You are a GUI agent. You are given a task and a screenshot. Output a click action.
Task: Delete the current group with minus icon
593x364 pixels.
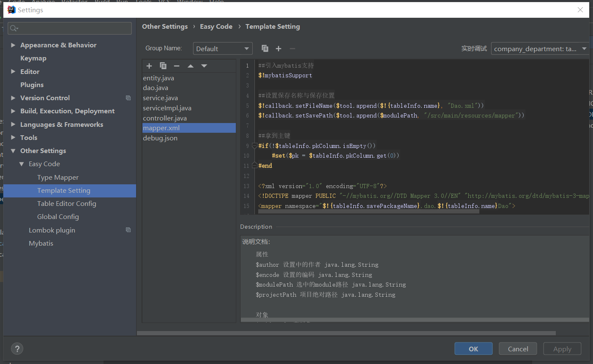point(292,48)
